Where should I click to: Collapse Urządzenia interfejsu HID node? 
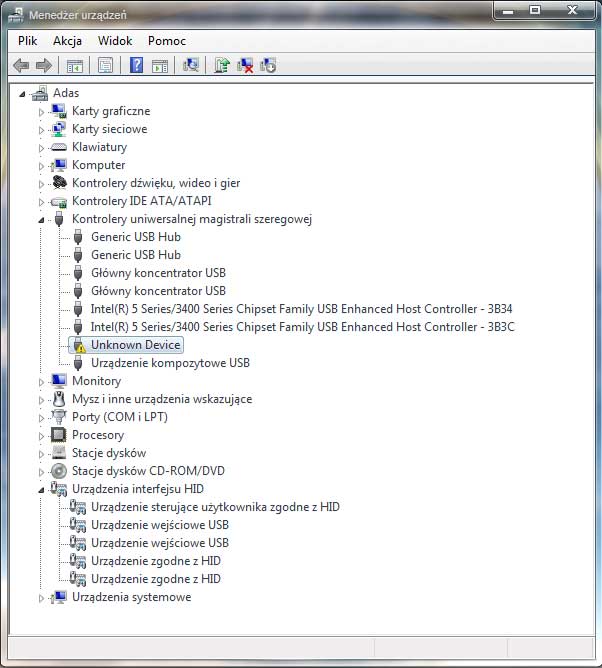click(x=41, y=490)
